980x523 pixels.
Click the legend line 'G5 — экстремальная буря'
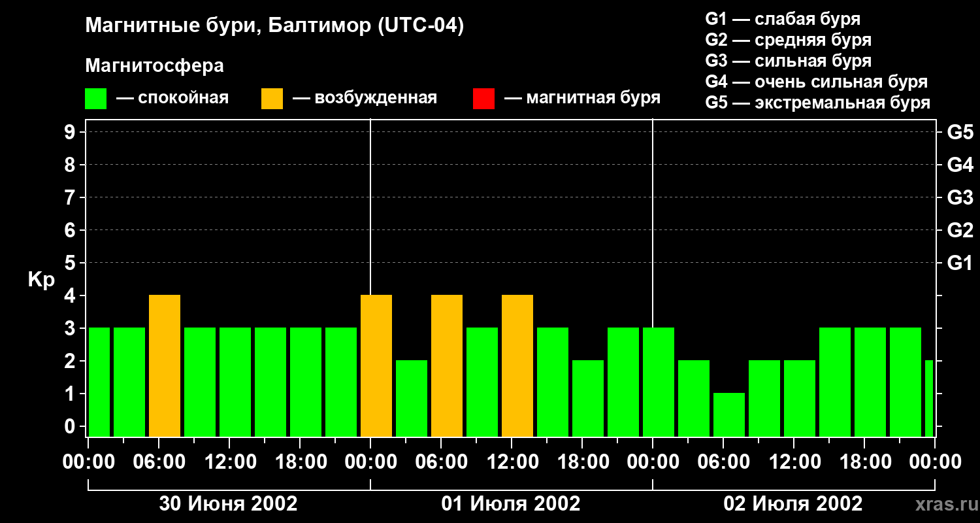[818, 103]
